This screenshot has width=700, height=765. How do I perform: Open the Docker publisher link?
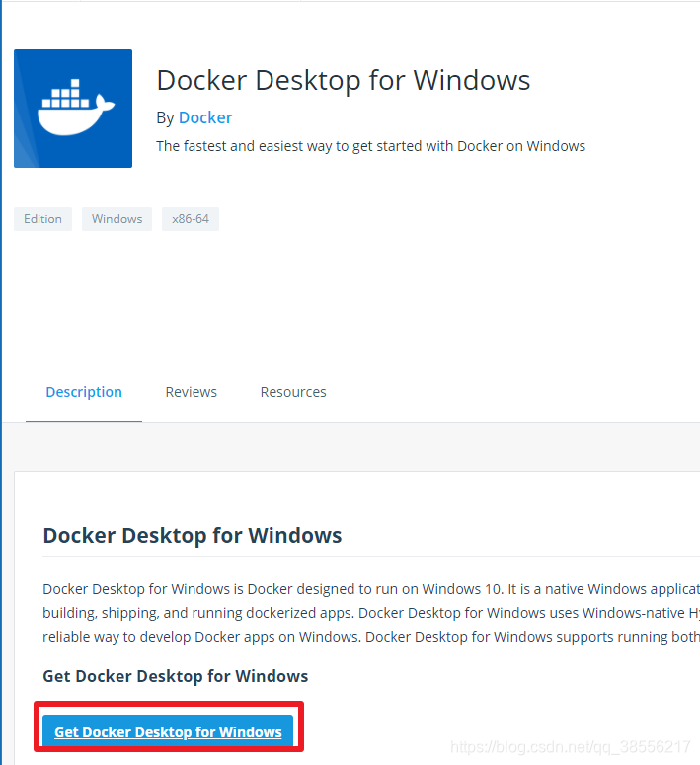click(205, 117)
